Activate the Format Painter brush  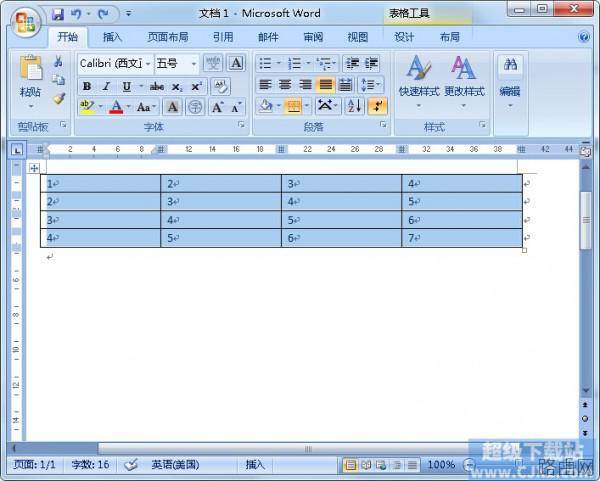[59, 99]
